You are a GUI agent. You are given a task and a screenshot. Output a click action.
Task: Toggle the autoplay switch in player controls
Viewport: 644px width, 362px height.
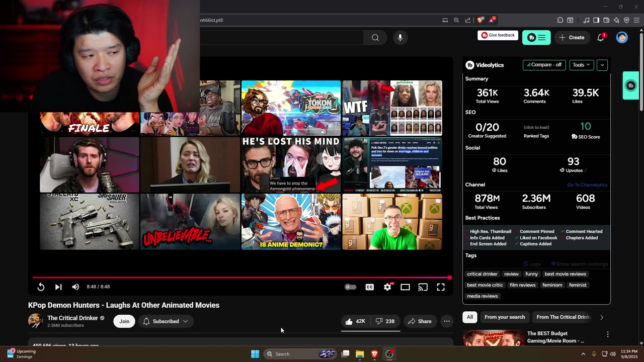coord(350,287)
